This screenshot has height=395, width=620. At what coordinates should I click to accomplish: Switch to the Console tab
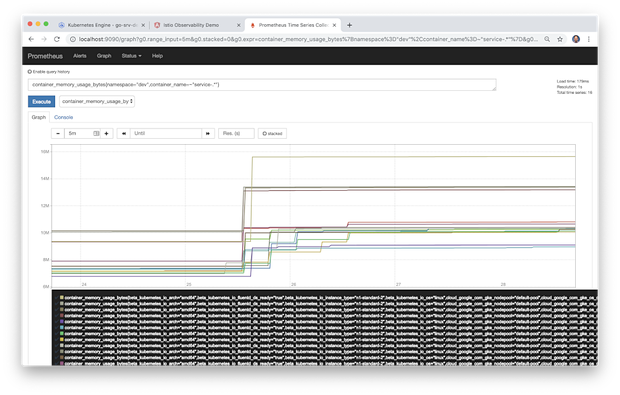coord(63,117)
